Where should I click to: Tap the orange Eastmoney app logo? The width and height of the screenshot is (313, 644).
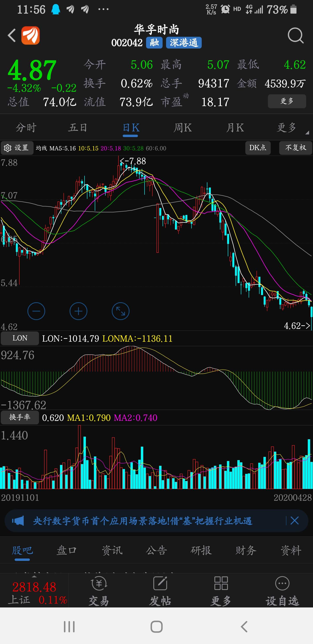[30, 35]
